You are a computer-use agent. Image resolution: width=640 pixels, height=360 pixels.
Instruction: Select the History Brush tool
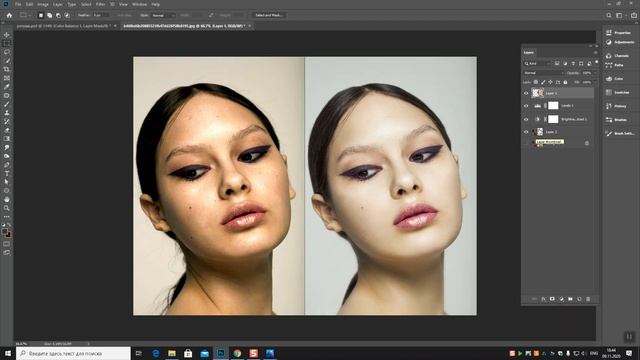[7, 122]
